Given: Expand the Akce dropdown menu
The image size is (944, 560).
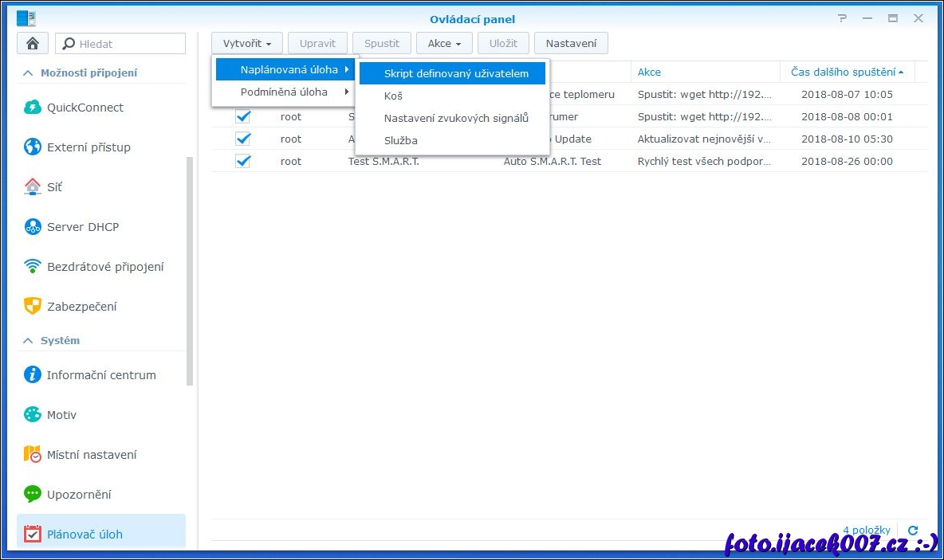Looking at the screenshot, I should [444, 44].
